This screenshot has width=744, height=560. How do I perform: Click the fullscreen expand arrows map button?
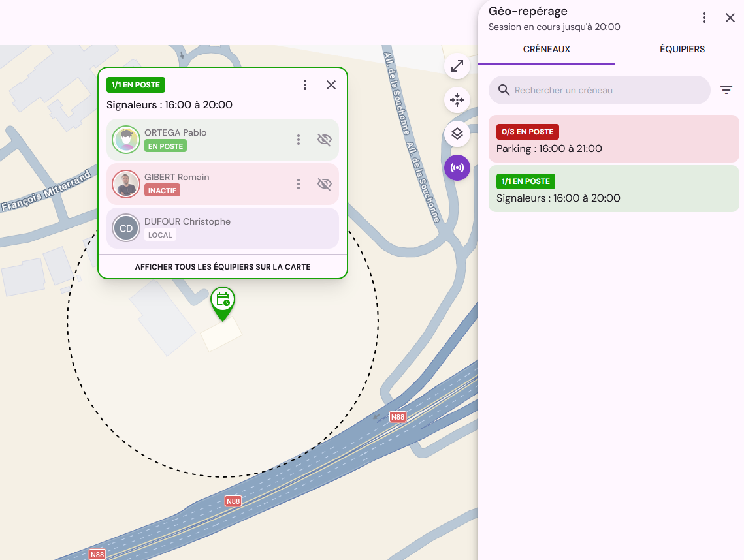pyautogui.click(x=457, y=66)
